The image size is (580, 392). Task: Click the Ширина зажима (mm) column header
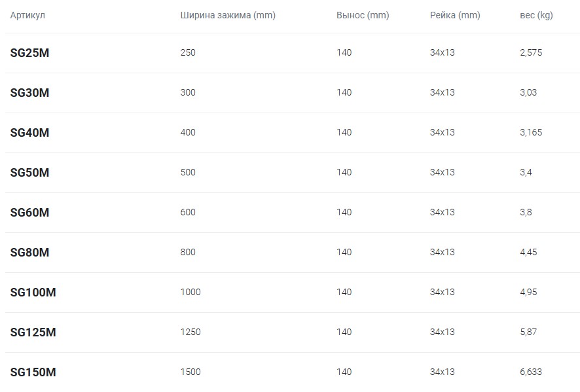[x=228, y=16]
